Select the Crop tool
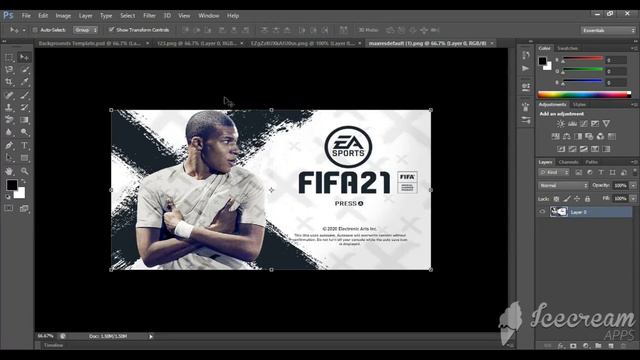 tap(9, 82)
